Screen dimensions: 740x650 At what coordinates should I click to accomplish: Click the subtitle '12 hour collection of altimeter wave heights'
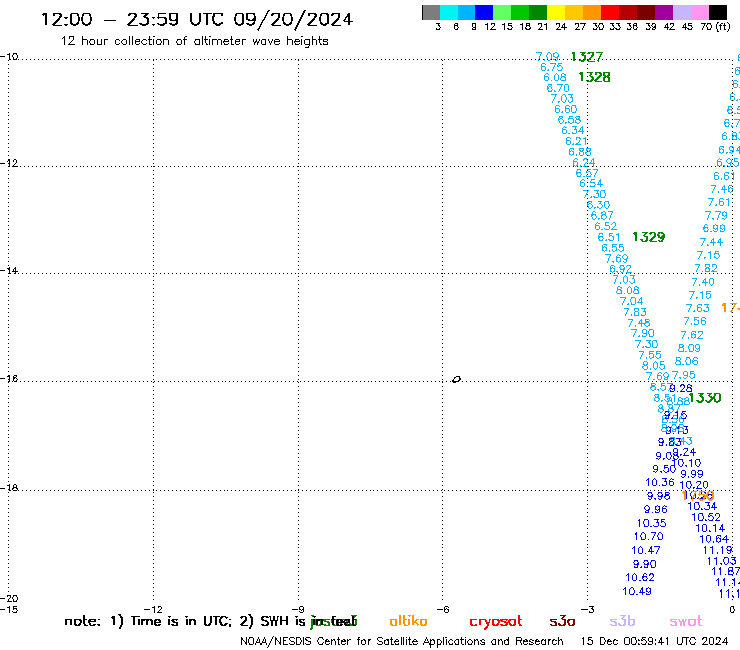(x=194, y=41)
